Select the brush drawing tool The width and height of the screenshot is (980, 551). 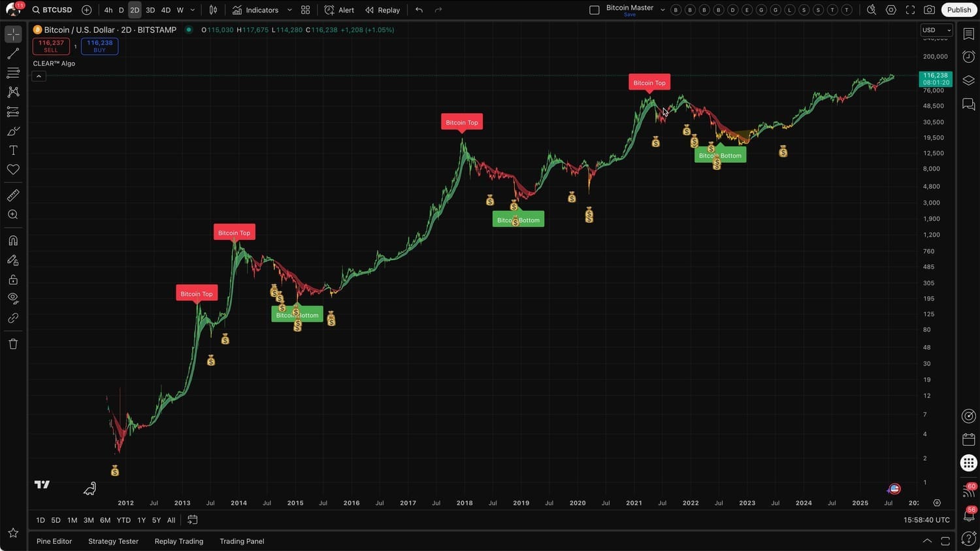(13, 131)
